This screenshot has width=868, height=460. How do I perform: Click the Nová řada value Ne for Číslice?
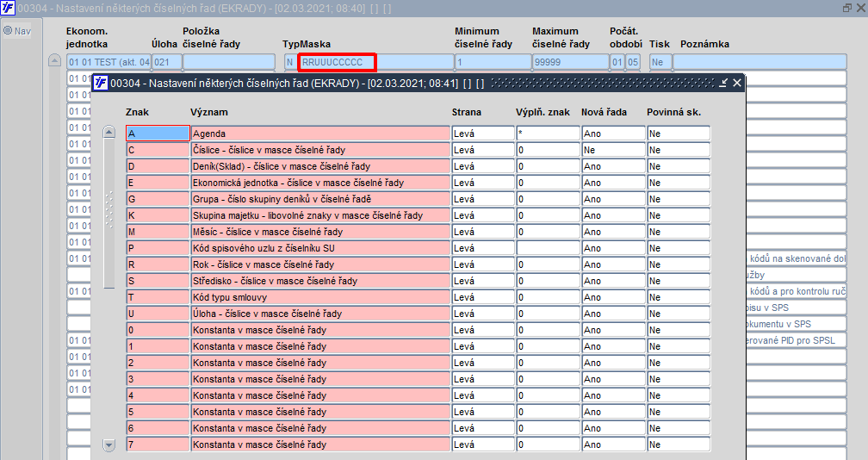(613, 150)
